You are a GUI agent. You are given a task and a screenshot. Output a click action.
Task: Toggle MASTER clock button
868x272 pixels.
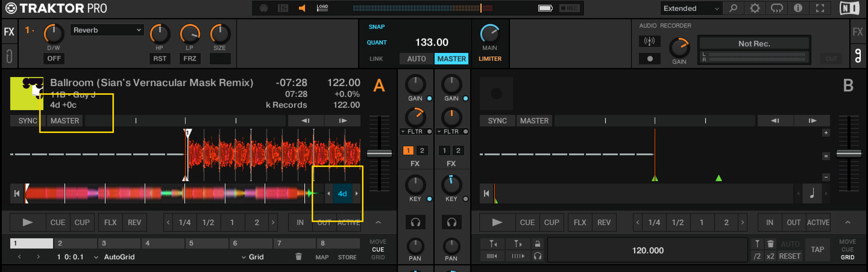pyautogui.click(x=451, y=59)
